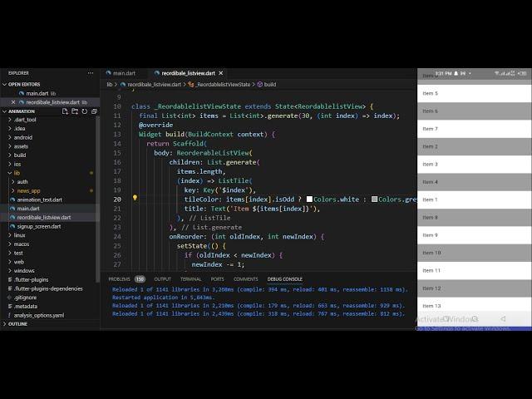Open the .flutter-plugins-dependencies file
The height and width of the screenshot is (399, 532).
pos(48,288)
